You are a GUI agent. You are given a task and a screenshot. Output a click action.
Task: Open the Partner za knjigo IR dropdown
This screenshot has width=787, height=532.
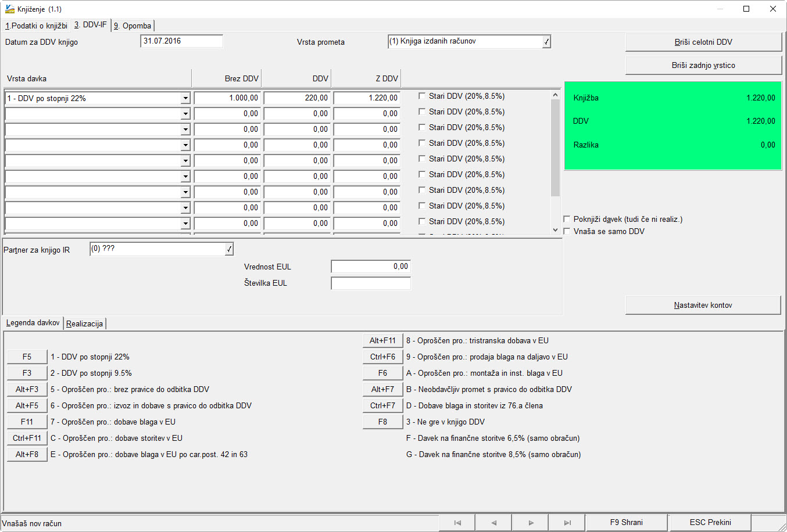[229, 249]
